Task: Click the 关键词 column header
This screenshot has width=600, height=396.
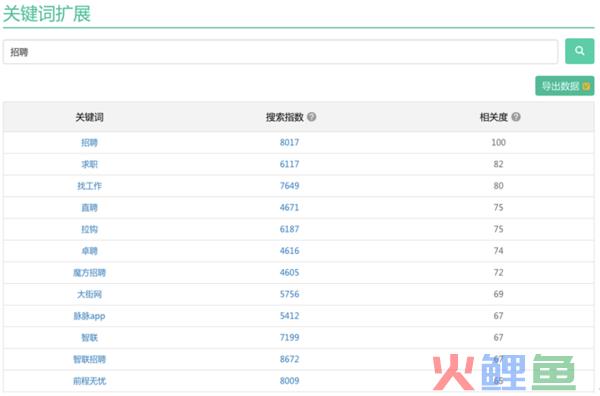Action: coord(90,117)
